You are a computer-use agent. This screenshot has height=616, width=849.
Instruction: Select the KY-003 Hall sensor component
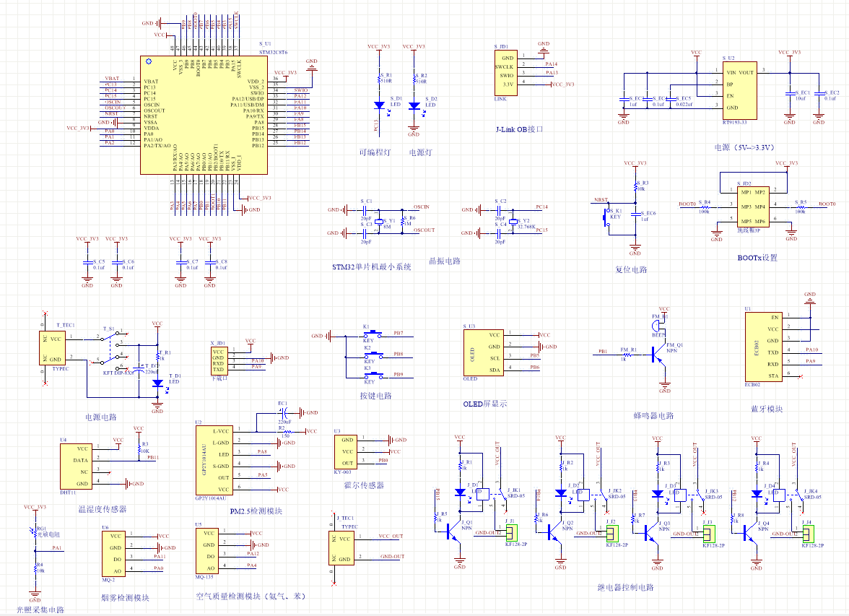click(345, 451)
